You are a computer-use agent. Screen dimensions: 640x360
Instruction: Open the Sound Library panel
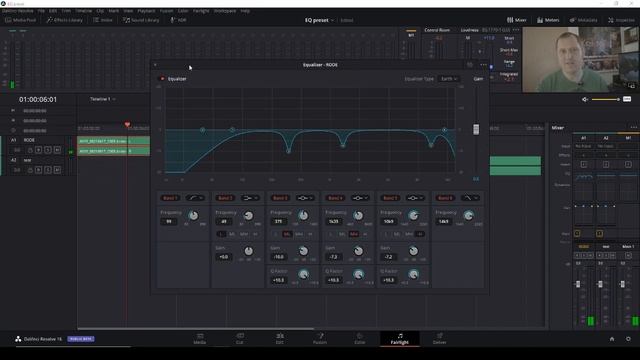click(x=141, y=20)
